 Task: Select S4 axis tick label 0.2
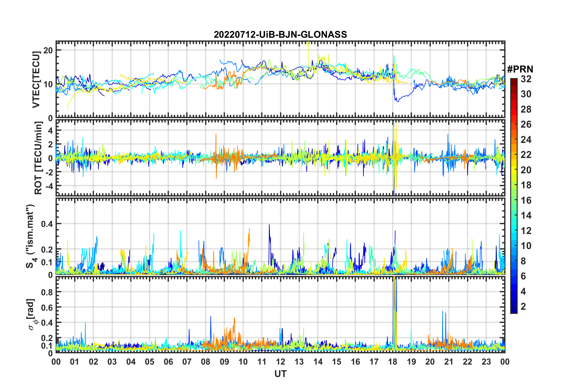coord(47,249)
